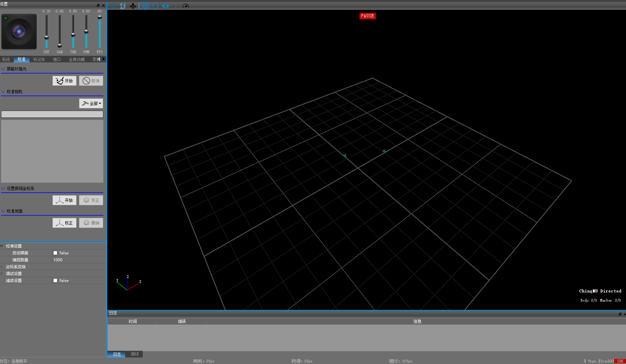This screenshot has width=626, height=364.
Task: Switch to the 全身动捕 tab
Action: (76, 59)
